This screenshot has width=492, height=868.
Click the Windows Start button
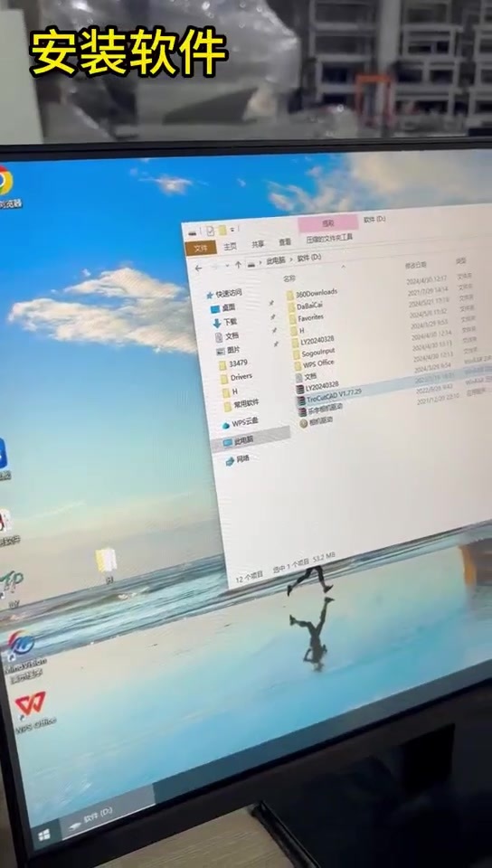pyautogui.click(x=45, y=835)
